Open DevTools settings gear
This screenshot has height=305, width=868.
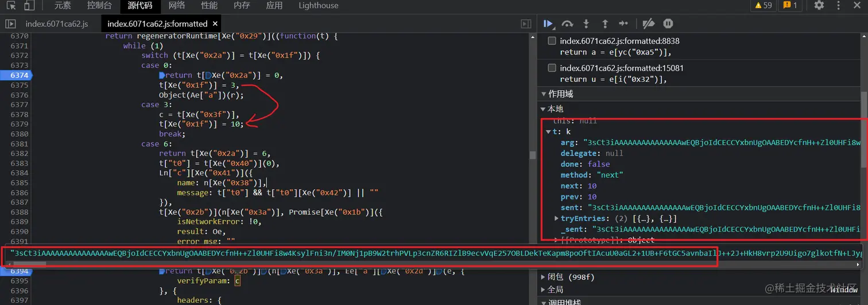click(x=819, y=5)
